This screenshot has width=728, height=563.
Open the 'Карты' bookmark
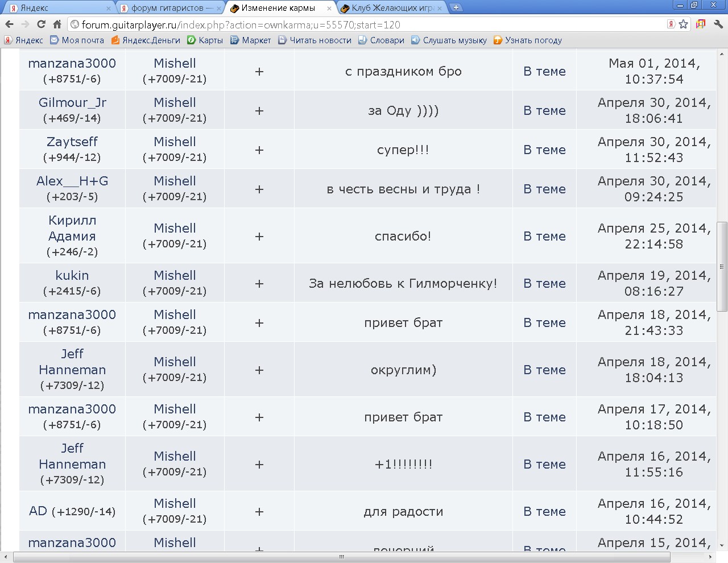pos(205,40)
